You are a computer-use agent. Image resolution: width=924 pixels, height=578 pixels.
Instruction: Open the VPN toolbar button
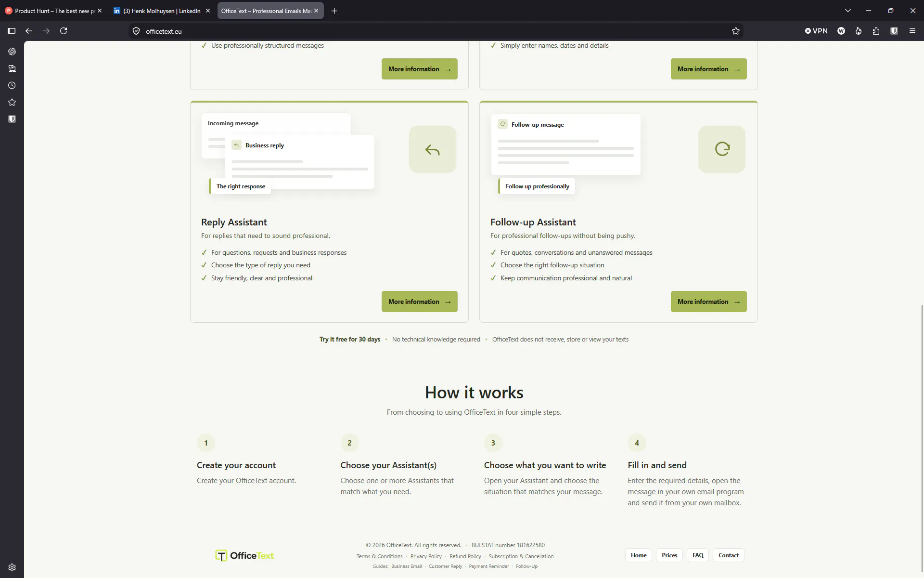click(816, 31)
